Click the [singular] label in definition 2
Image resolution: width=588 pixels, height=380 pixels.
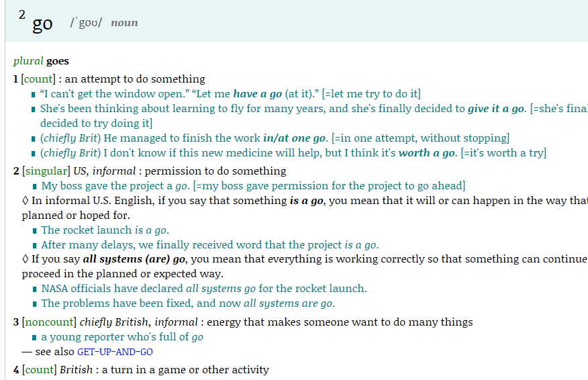(x=46, y=171)
